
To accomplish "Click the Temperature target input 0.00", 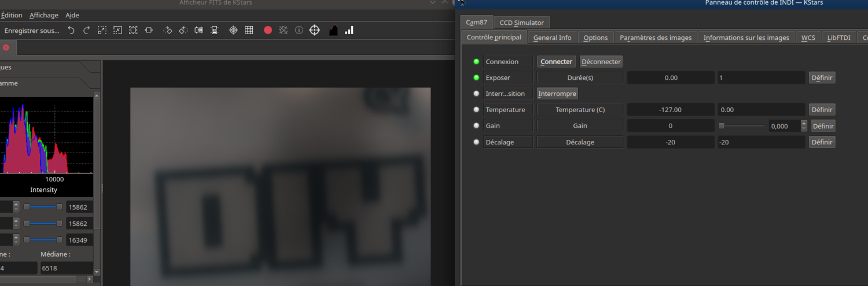I will [x=761, y=110].
